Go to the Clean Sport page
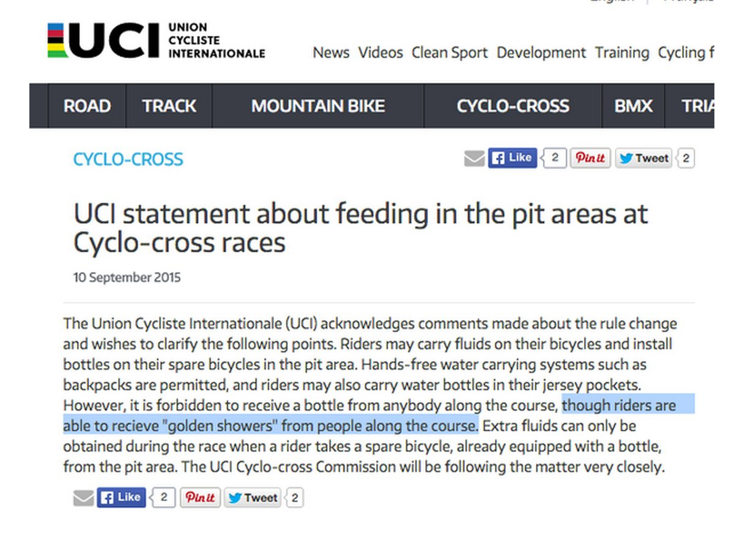Screen dimensions: 756x555 pyautogui.click(x=450, y=53)
